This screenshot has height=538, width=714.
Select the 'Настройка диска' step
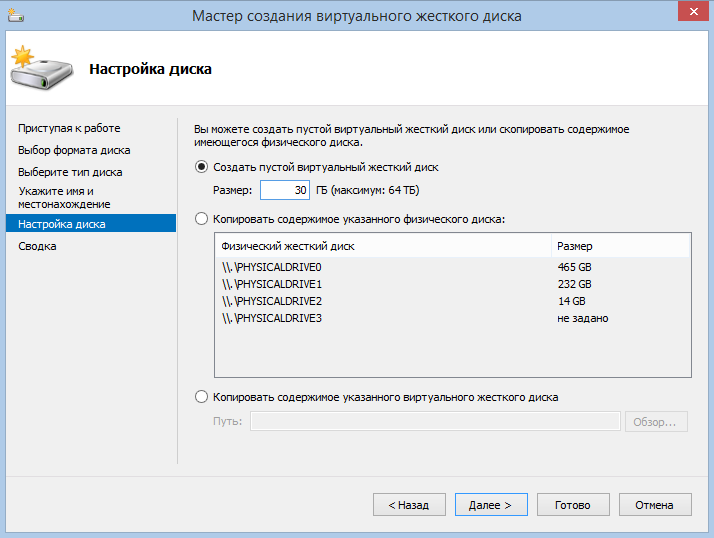click(x=62, y=224)
